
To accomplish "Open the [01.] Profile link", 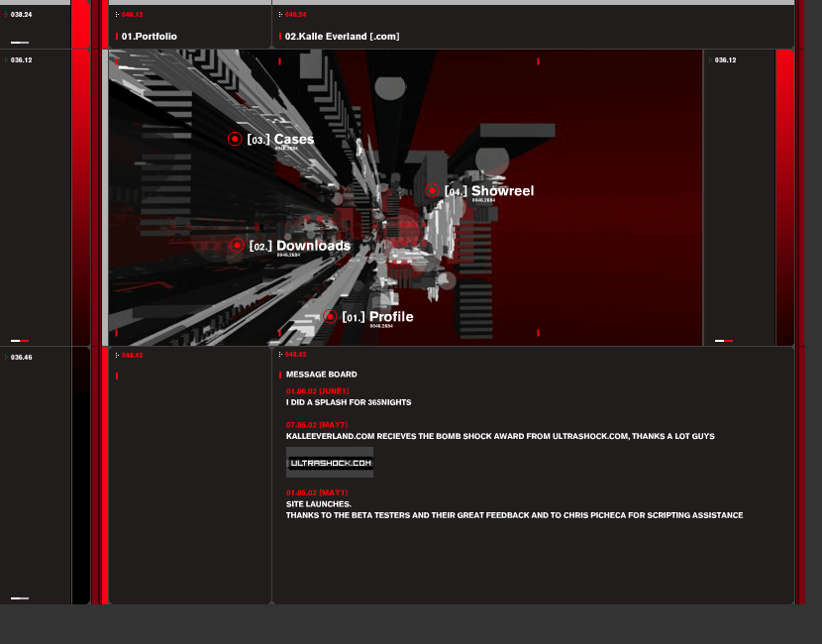I will (x=377, y=317).
